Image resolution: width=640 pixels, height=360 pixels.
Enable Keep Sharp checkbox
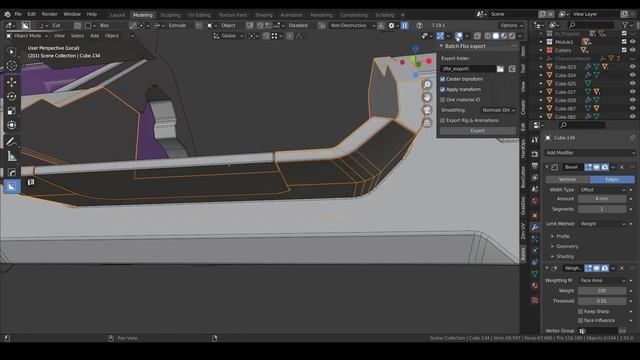[x=580, y=311]
